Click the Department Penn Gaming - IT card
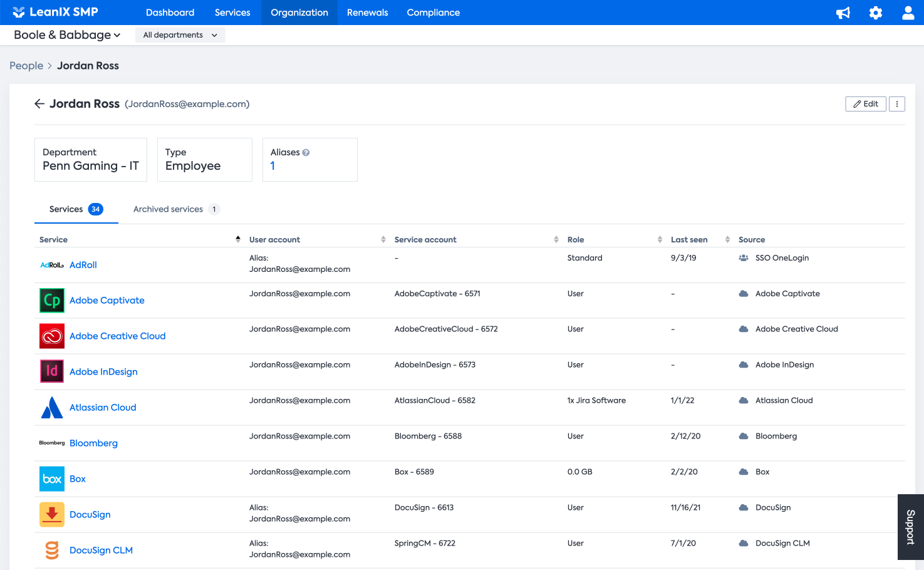 91,160
